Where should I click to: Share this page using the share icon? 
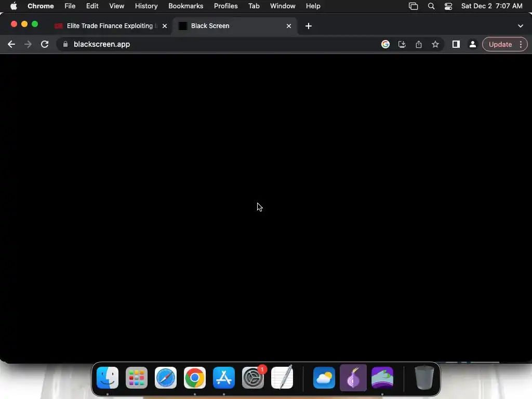point(419,45)
